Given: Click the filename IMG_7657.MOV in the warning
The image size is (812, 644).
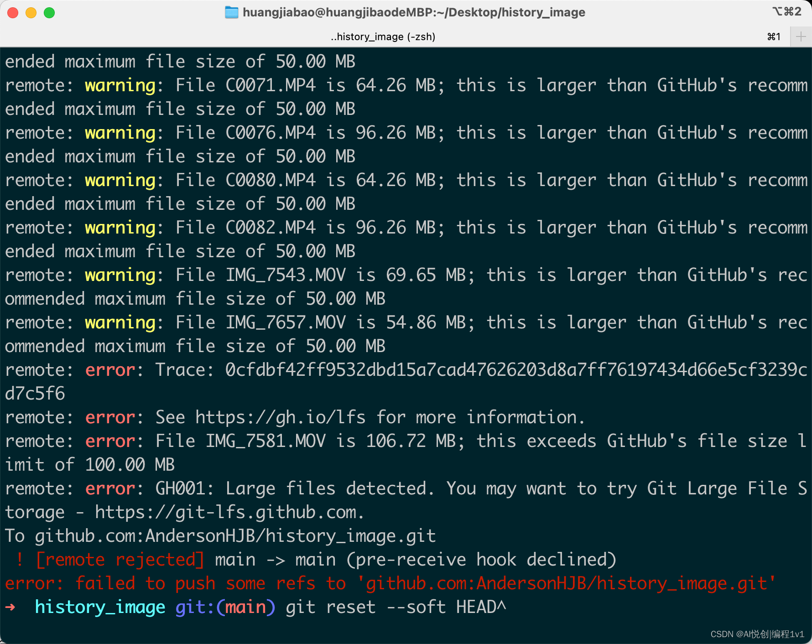Looking at the screenshot, I should 286,322.
